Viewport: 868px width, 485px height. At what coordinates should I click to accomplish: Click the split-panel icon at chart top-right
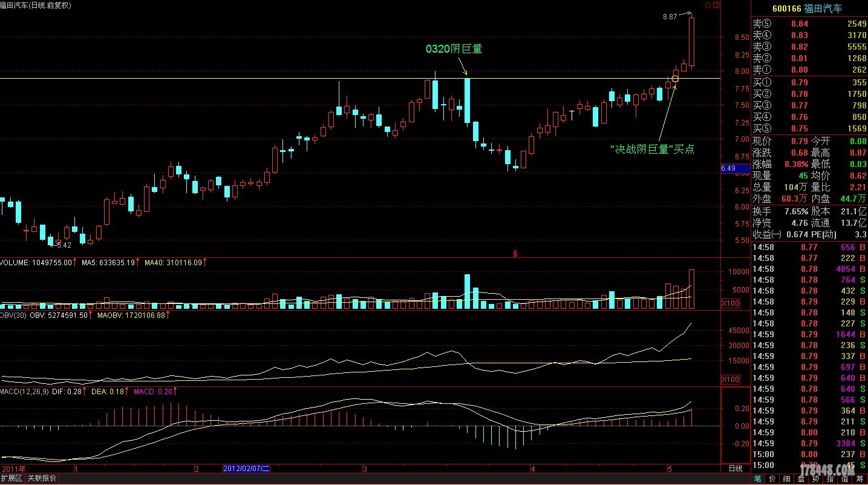point(717,5)
